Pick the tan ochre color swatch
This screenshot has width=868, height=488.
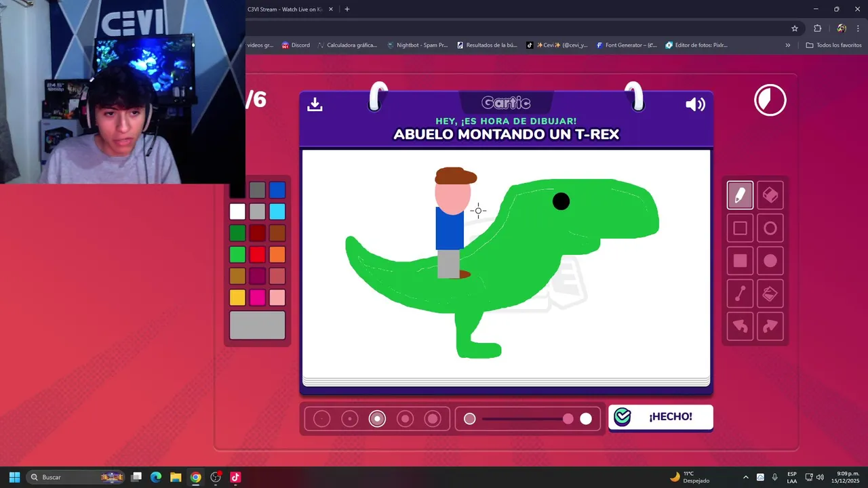coord(237,276)
